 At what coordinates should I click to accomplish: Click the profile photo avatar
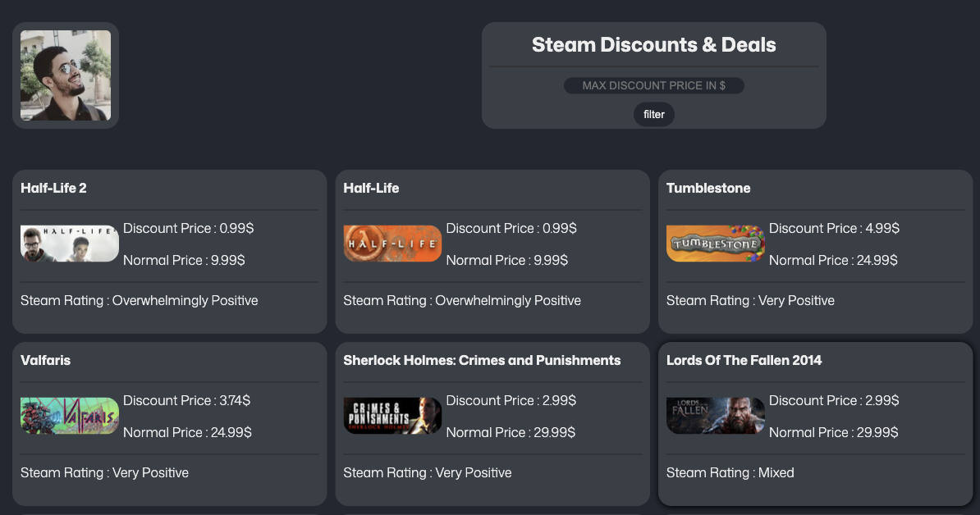click(66, 75)
